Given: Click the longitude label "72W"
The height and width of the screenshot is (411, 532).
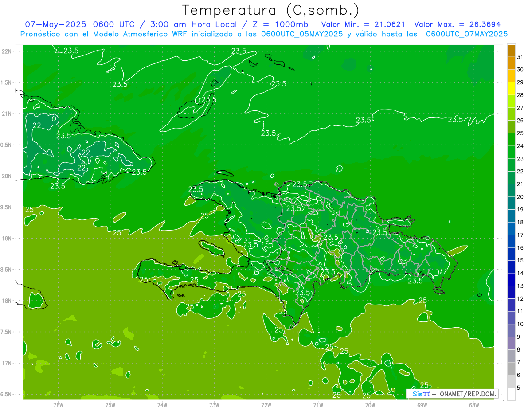Looking at the screenshot, I should [266, 405].
